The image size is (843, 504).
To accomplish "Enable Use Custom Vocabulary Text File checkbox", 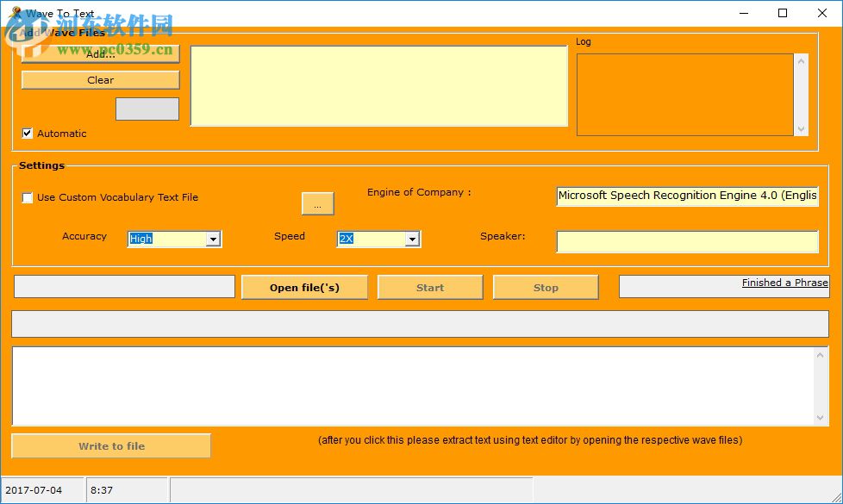I will point(28,197).
